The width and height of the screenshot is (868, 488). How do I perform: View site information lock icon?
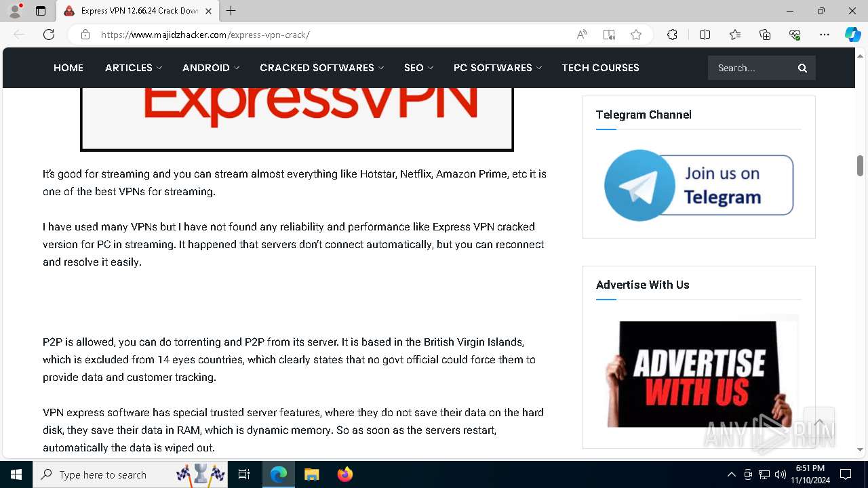point(85,35)
